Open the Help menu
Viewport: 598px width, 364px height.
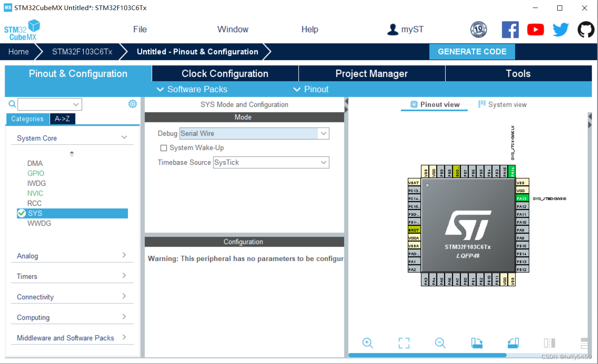310,29
